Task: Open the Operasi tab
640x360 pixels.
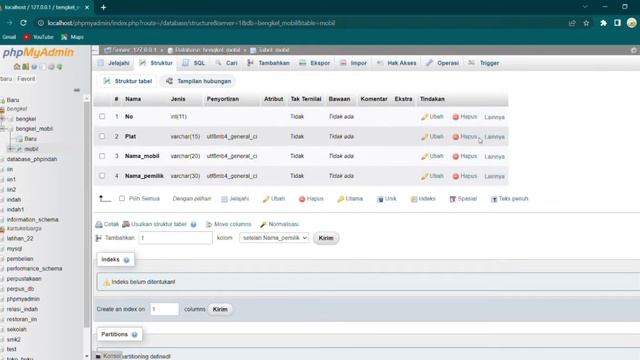Action: [442, 63]
